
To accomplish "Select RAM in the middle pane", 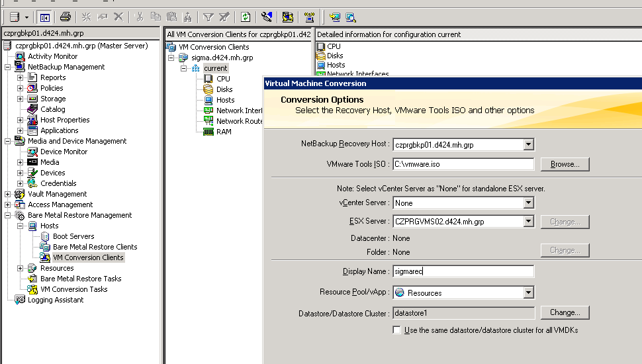I will [224, 132].
